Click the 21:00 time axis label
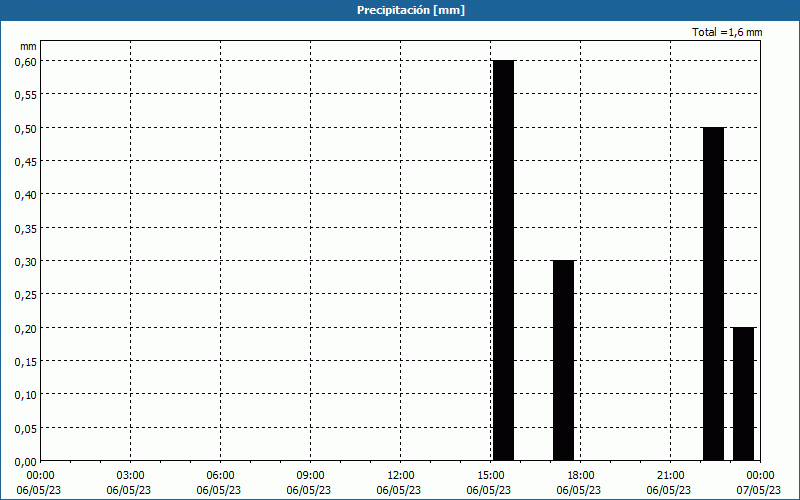The height and width of the screenshot is (500, 800). pos(670,476)
